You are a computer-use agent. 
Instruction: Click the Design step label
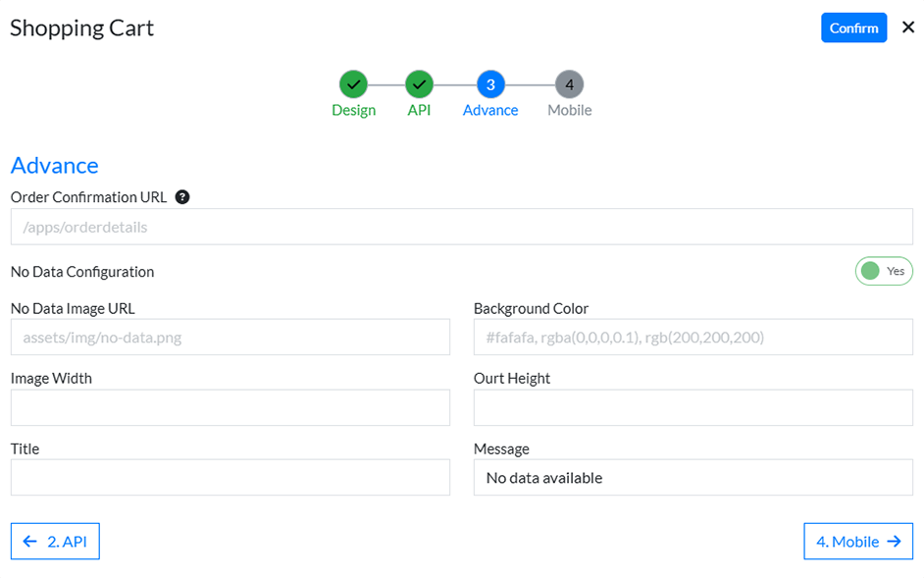point(353,110)
